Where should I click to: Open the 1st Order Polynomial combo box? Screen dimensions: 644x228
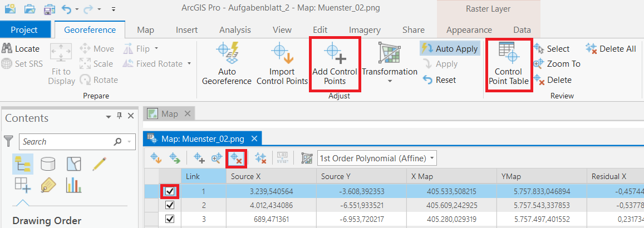point(377,158)
